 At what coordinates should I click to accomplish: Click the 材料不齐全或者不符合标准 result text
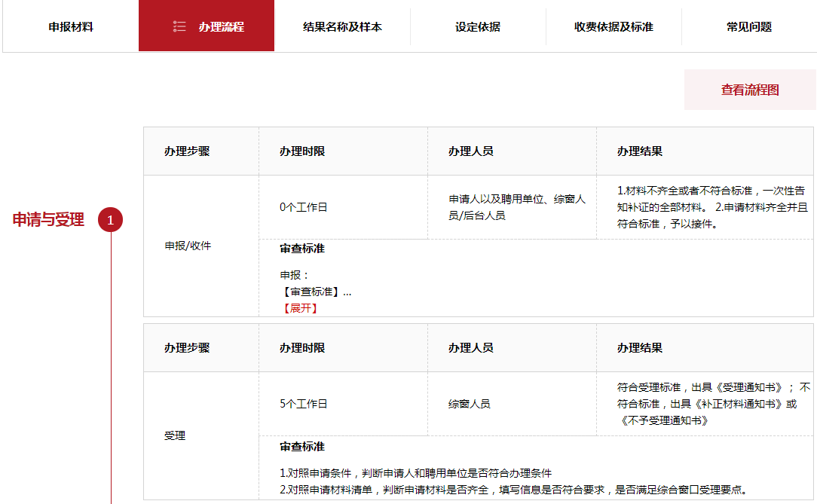(x=712, y=207)
